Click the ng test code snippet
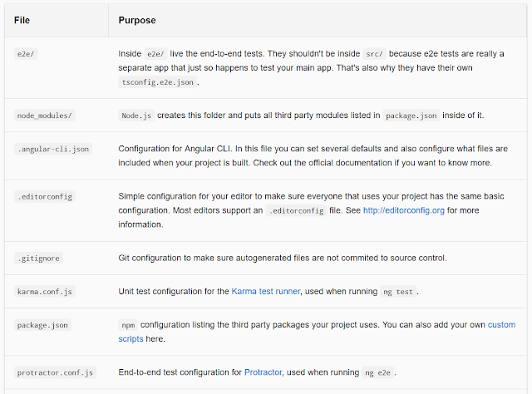The image size is (532, 394). [398, 292]
